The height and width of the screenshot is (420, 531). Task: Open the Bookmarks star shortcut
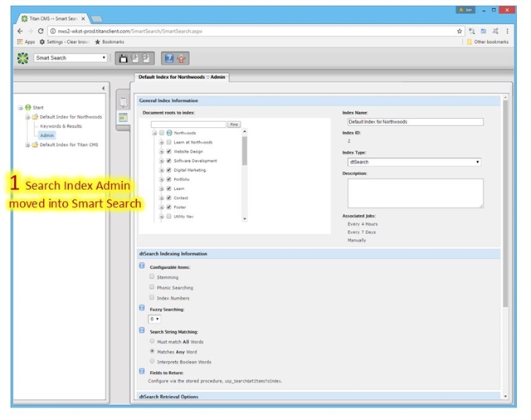(110, 42)
